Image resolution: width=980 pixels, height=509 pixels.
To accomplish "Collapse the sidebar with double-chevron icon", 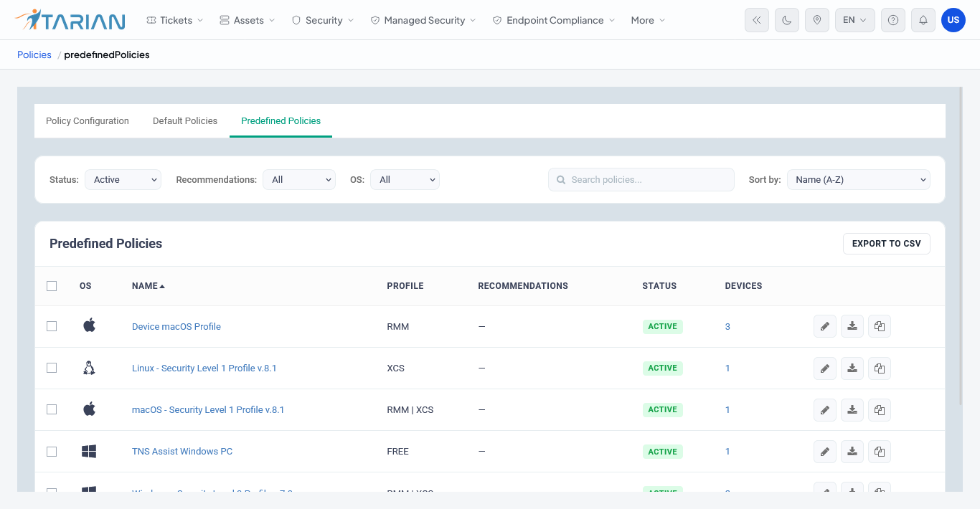I will point(757,20).
